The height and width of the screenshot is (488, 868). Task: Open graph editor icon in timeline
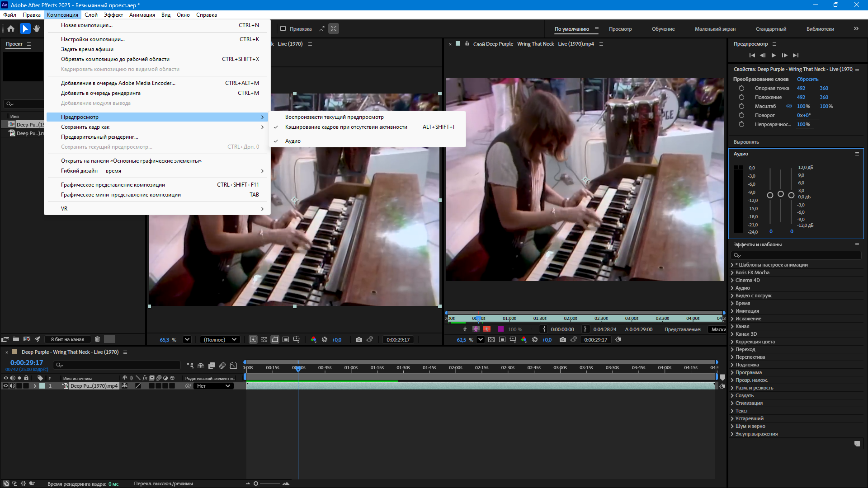(233, 366)
